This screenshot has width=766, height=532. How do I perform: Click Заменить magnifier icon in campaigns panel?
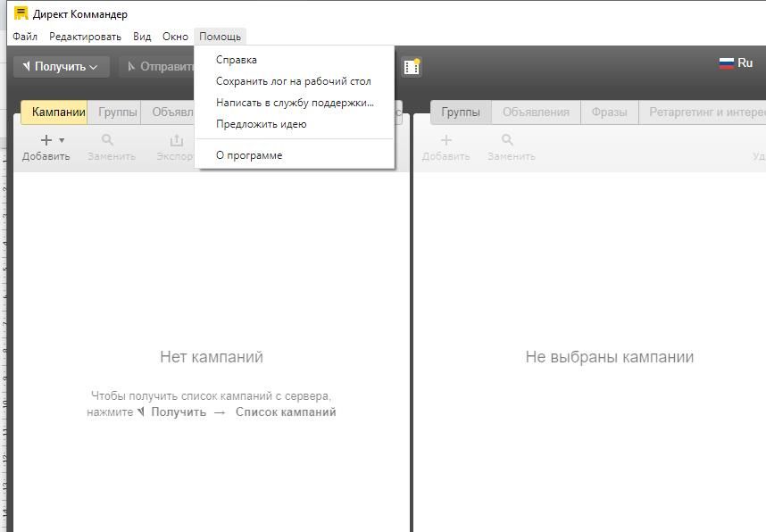(107, 140)
